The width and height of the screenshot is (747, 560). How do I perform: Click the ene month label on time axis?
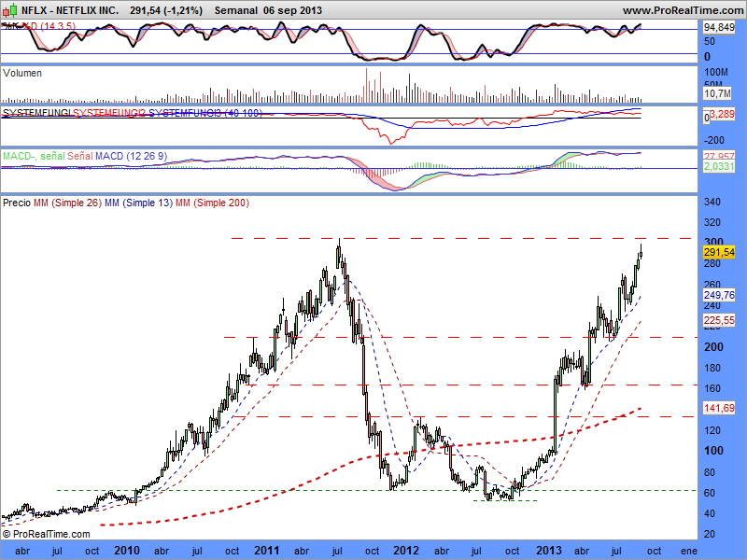tap(689, 552)
